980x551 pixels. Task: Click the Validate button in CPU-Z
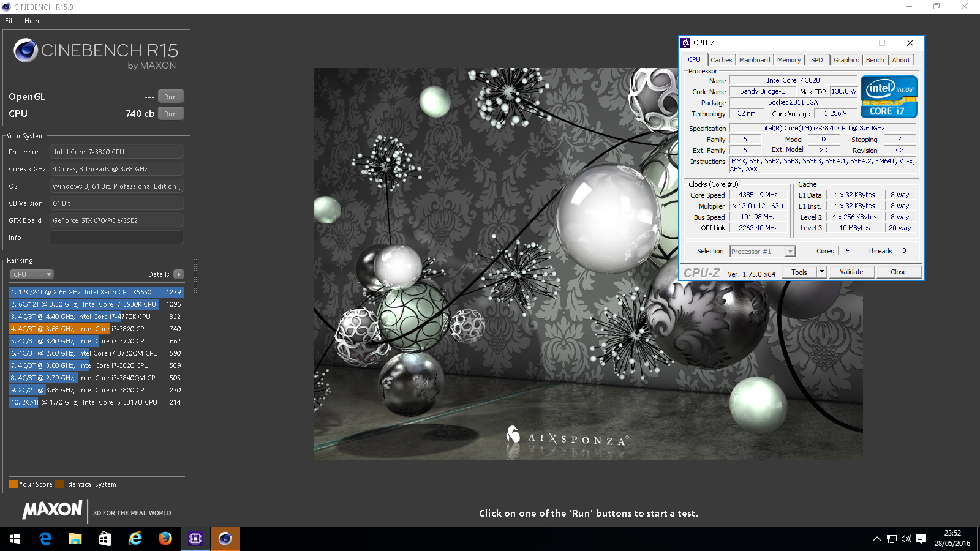(x=851, y=272)
